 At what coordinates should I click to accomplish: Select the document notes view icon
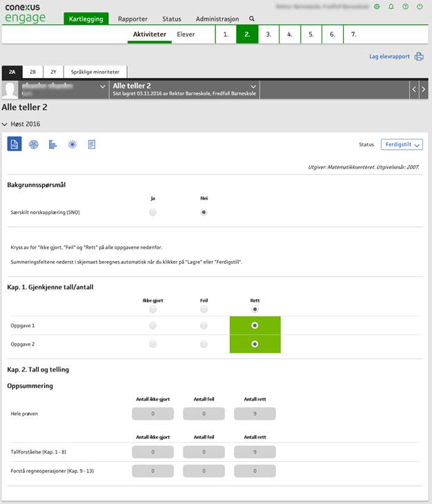click(x=91, y=144)
